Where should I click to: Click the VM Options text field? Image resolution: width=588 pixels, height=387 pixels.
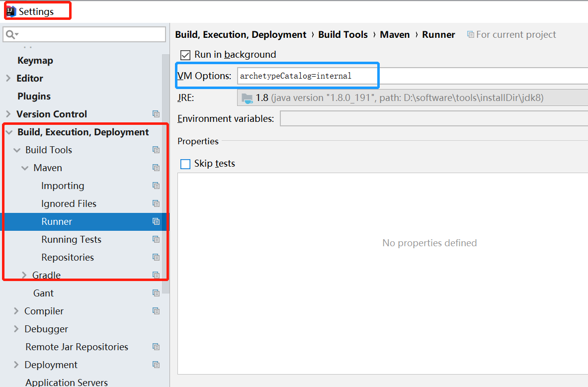coord(413,76)
